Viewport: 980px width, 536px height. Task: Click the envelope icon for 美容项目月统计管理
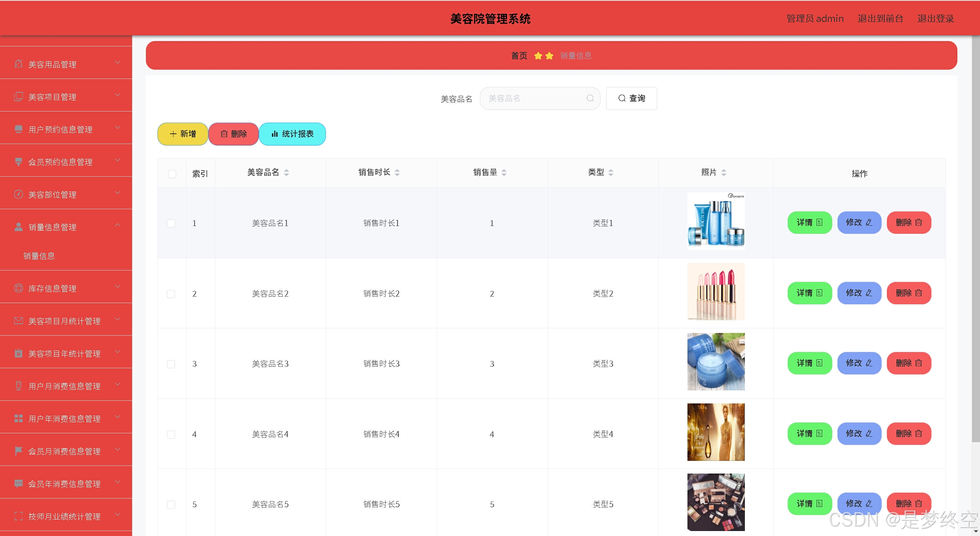(x=18, y=321)
